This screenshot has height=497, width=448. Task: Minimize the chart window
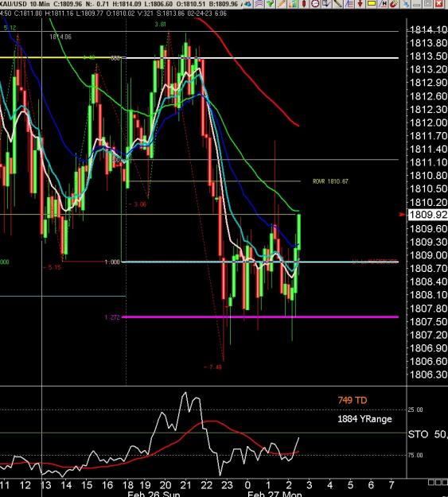(x=417, y=3)
